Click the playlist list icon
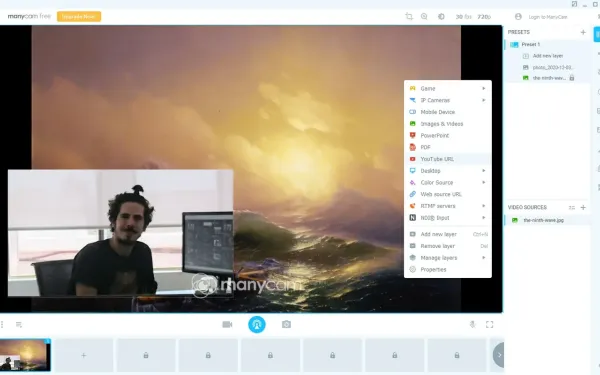Viewport: 600px width, 375px height. coord(19,324)
